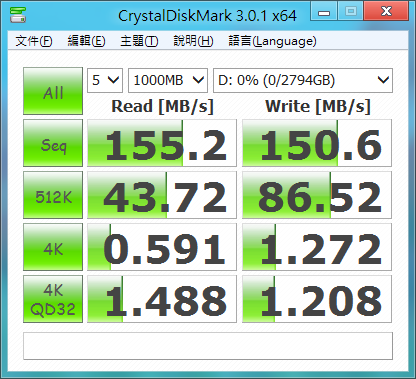
Task: Run all benchmarks with the All button
Action: 53,91
